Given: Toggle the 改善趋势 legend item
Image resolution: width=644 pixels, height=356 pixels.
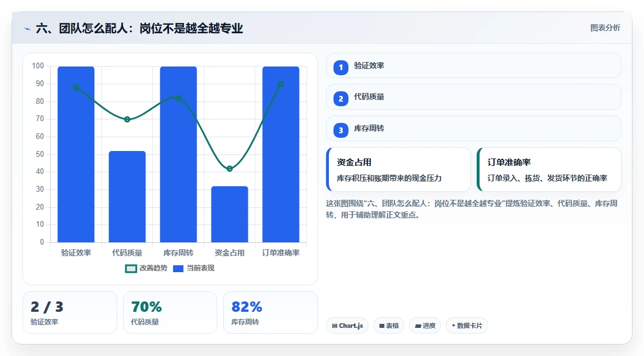Looking at the screenshot, I should [x=146, y=268].
